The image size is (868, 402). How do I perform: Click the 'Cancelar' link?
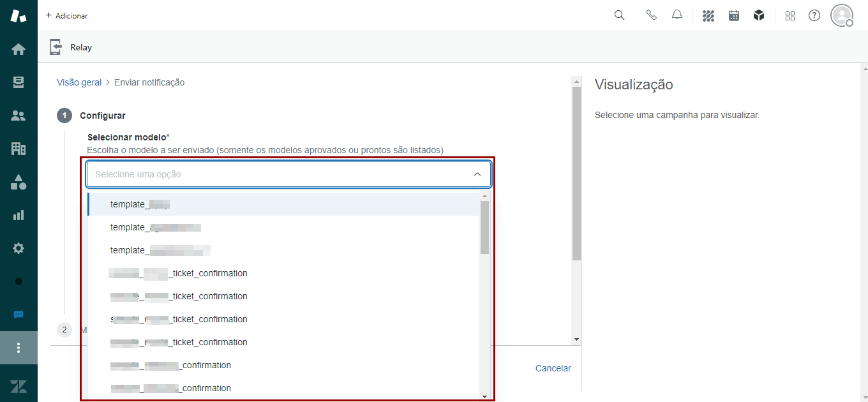(x=553, y=368)
